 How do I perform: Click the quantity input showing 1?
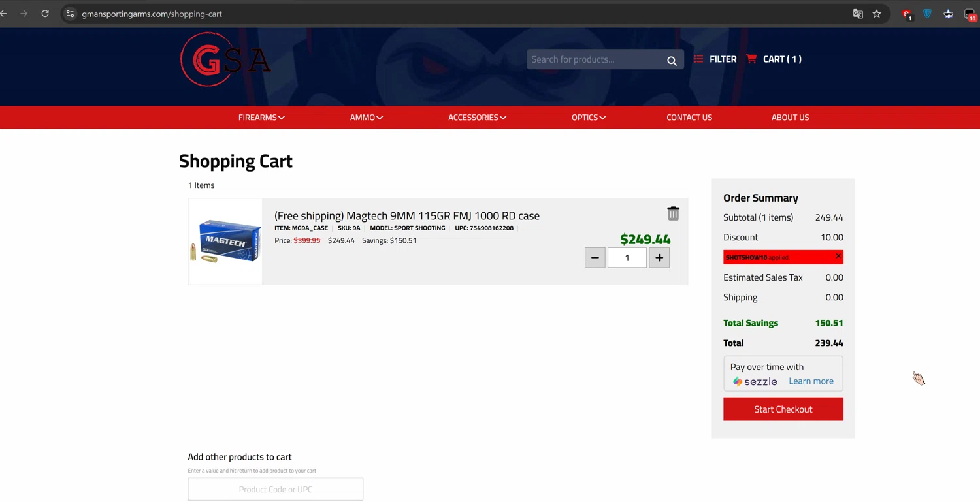point(627,257)
